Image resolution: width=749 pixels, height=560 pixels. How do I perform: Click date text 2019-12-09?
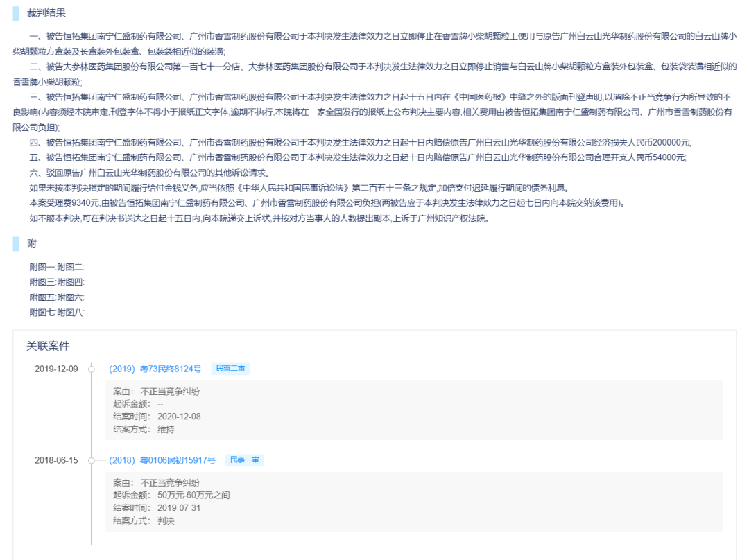coord(56,369)
